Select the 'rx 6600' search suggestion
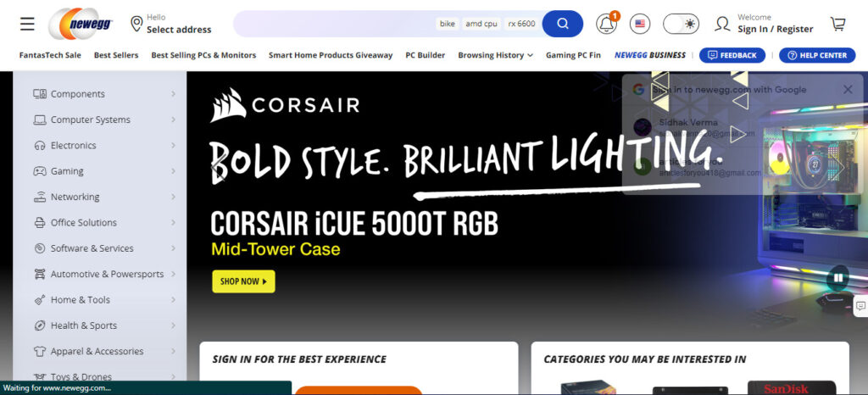 521,24
